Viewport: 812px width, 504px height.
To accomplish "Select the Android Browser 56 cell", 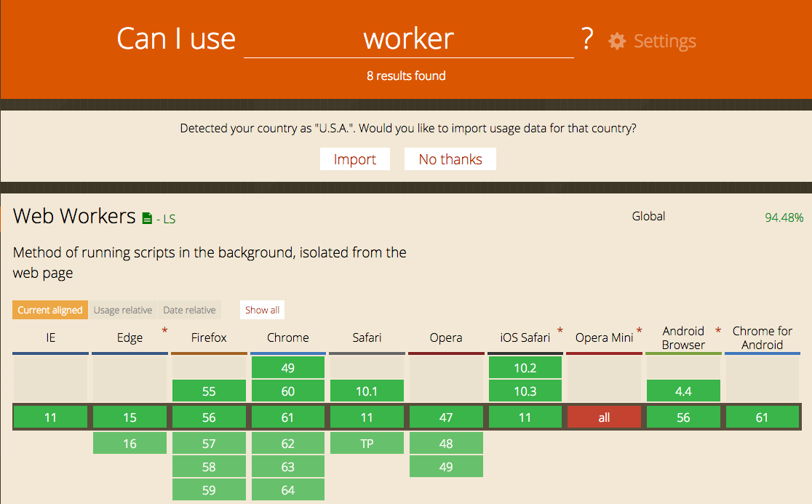I will pyautogui.click(x=683, y=417).
